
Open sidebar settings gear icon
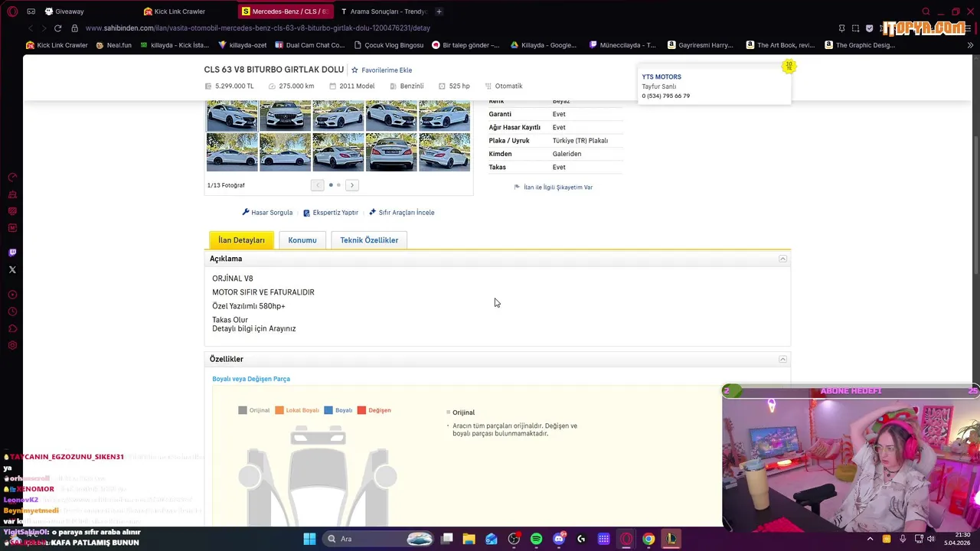(x=12, y=345)
